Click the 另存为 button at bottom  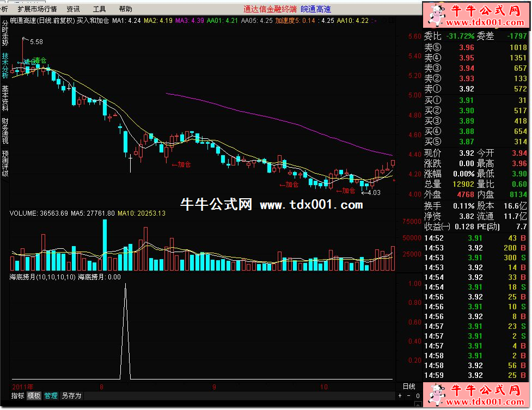(71, 396)
